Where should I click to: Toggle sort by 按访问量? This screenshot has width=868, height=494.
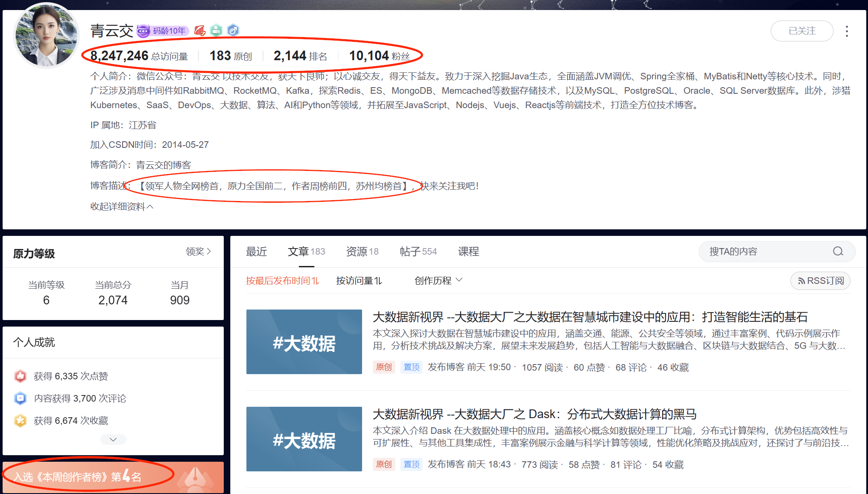(x=359, y=281)
